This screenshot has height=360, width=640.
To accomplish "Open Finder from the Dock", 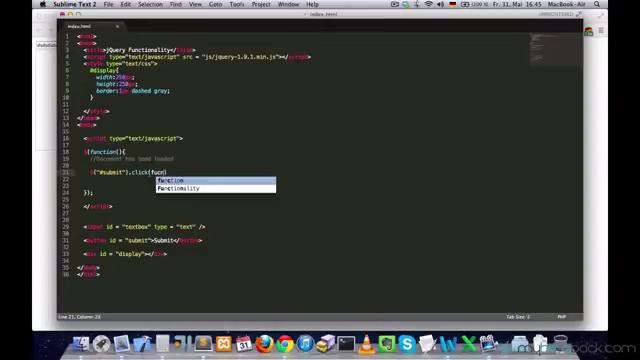I will (81, 344).
